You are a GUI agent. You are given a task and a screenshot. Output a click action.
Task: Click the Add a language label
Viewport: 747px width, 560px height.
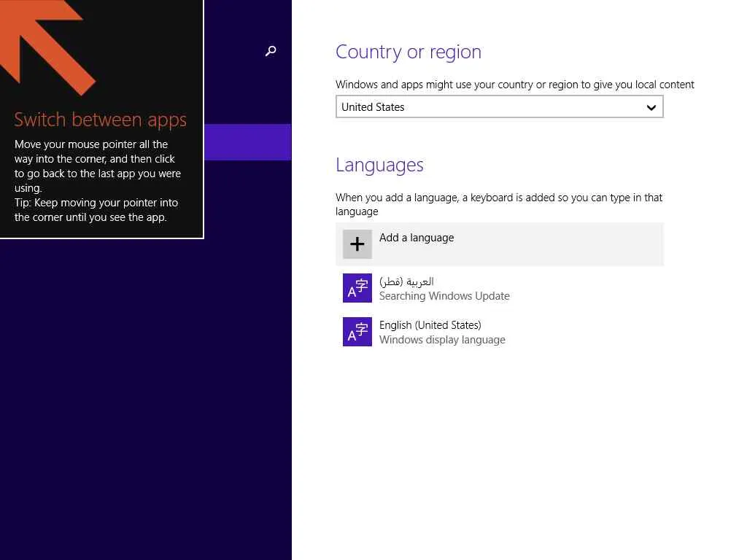[417, 238]
